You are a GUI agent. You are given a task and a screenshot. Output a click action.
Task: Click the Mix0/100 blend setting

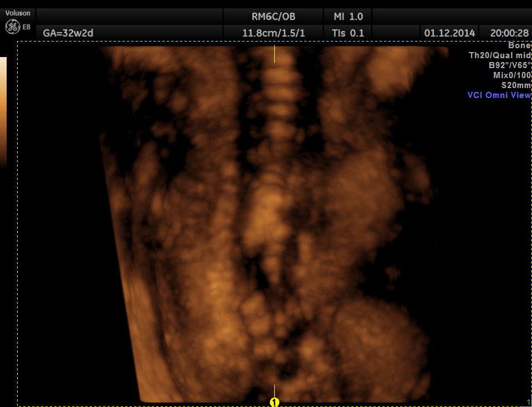(x=512, y=75)
